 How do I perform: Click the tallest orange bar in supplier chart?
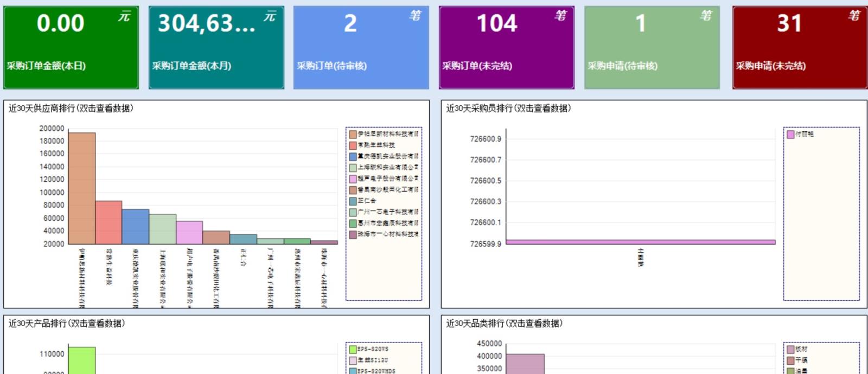click(82, 188)
